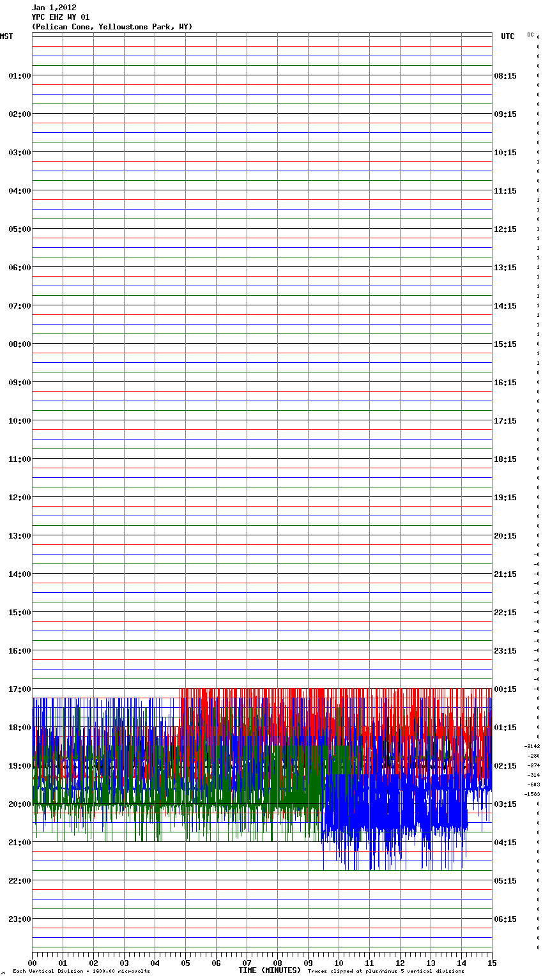Click the 16:15 UTC time label
The width and height of the screenshot is (543, 980).
click(x=505, y=383)
